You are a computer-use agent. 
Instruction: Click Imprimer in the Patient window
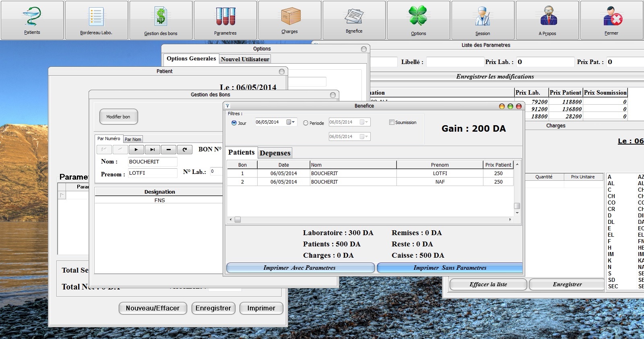261,308
